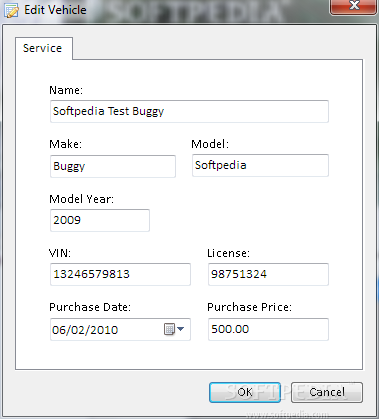Click the Name field with Softpedia Test Buggy
This screenshot has height=419, width=379.
point(189,111)
